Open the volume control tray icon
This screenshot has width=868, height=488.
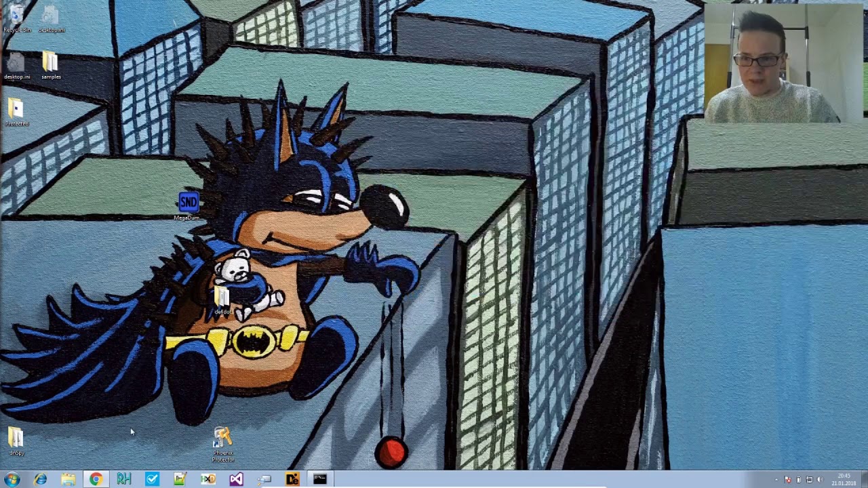(x=820, y=480)
